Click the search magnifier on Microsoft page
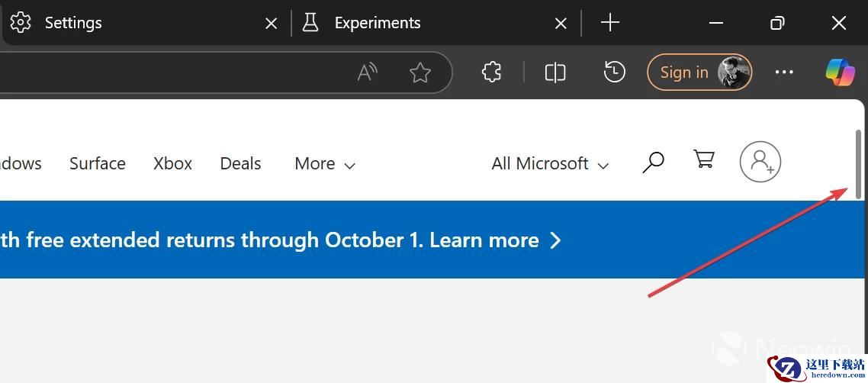The image size is (868, 383). (653, 163)
